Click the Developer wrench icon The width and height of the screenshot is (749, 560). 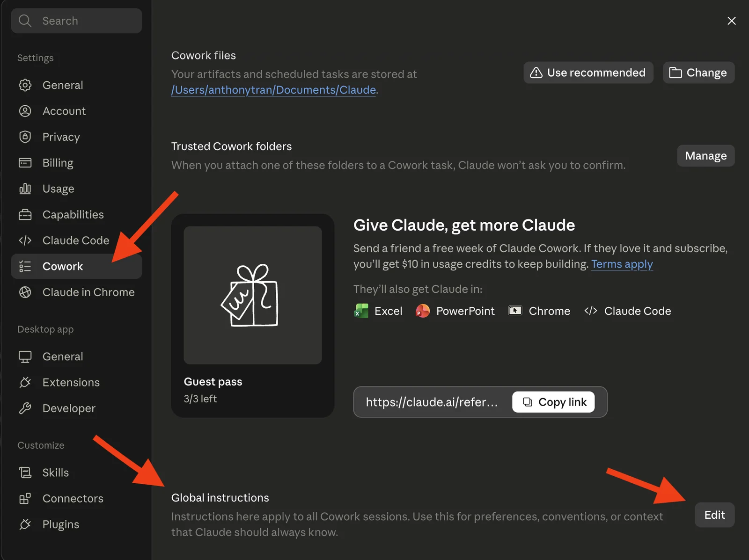click(25, 408)
